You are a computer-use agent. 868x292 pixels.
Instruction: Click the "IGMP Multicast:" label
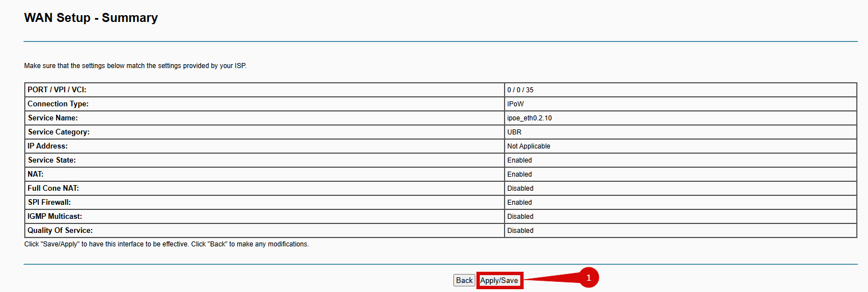[x=55, y=217]
